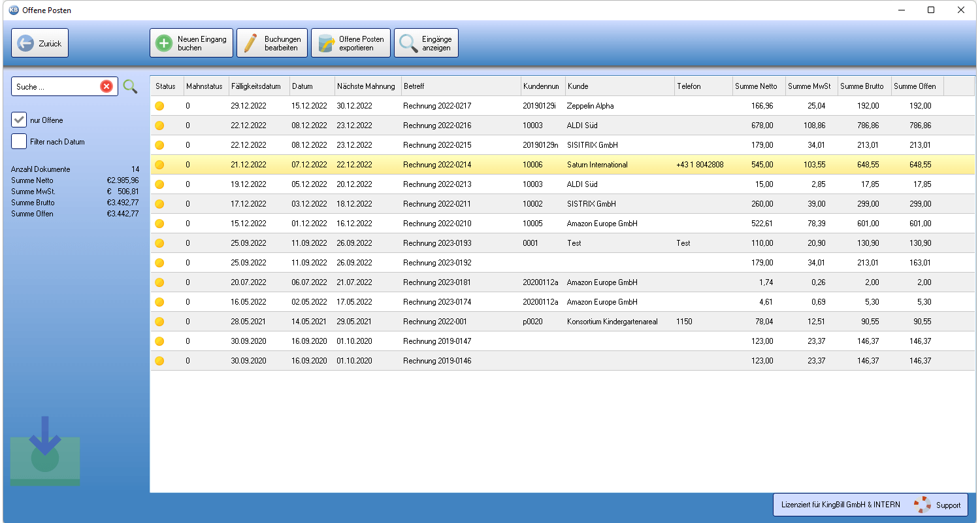Sort by the Summe Brutto column header
The height and width of the screenshot is (523, 980).
click(864, 86)
